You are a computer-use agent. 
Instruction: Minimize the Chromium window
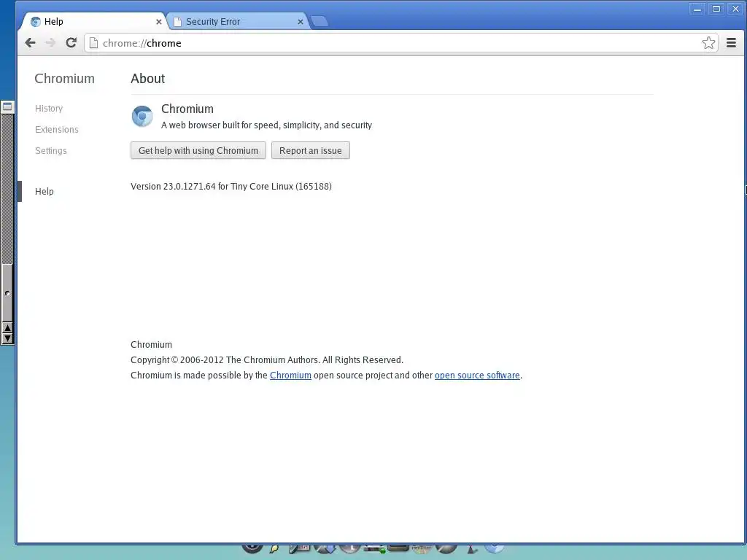tap(697, 9)
